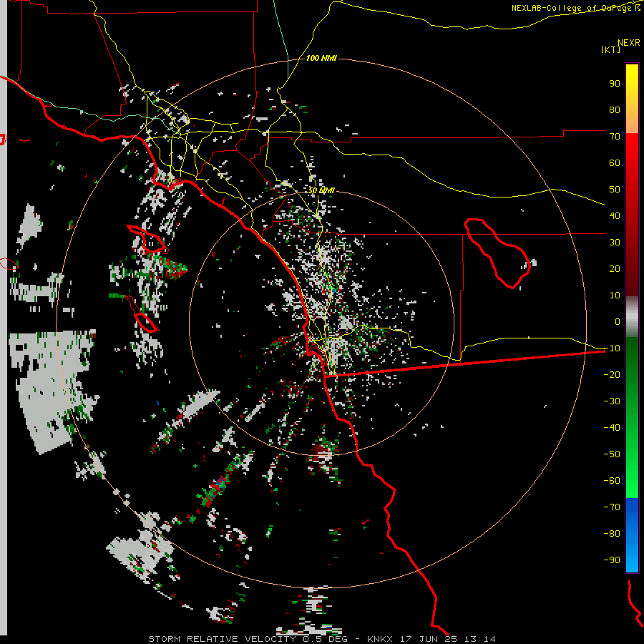Click the NEXR label above the color bar
The width and height of the screenshot is (644, 644).
pos(629,42)
